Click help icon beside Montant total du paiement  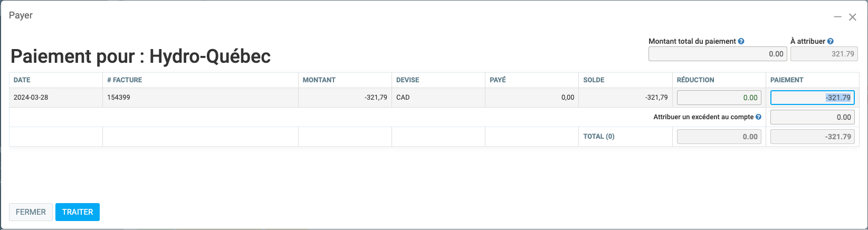741,41
